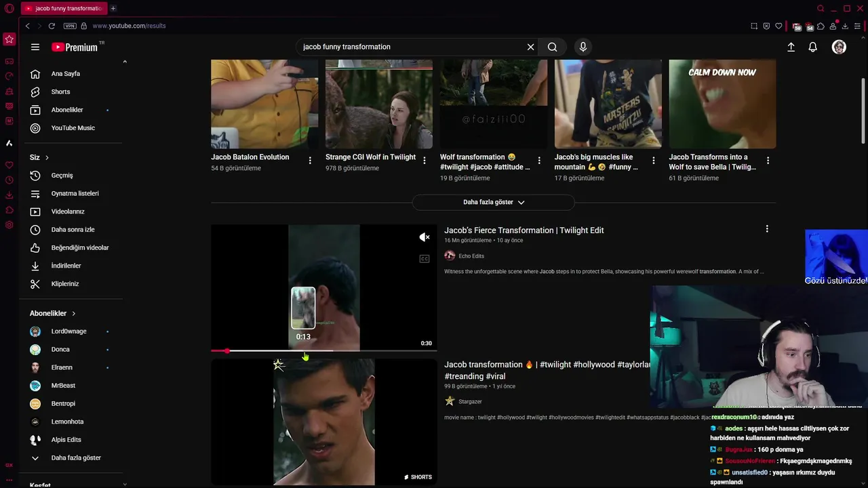This screenshot has height=488, width=868.
Task: Open options for Wolf transformation short
Action: pos(539,161)
